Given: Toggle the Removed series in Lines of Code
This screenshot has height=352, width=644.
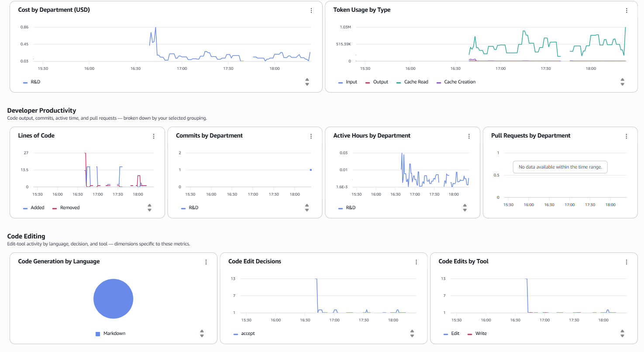Looking at the screenshot, I should pos(66,207).
